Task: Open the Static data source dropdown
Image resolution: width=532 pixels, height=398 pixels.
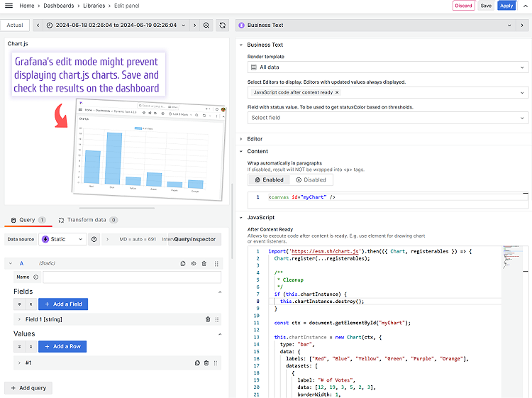Action: click(62, 239)
